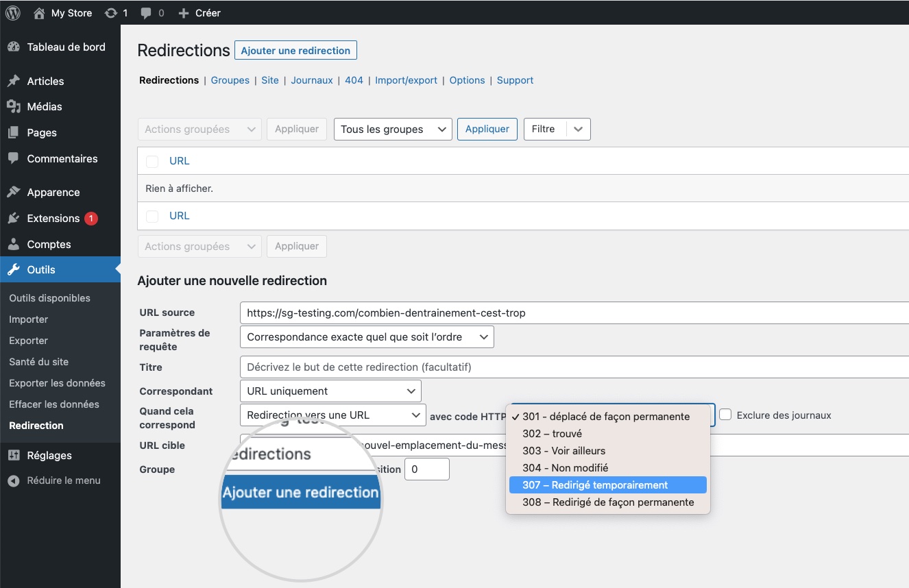909x588 pixels.
Task: Click the Commentaires bubble icon in the sidebar
Action: tap(13, 158)
